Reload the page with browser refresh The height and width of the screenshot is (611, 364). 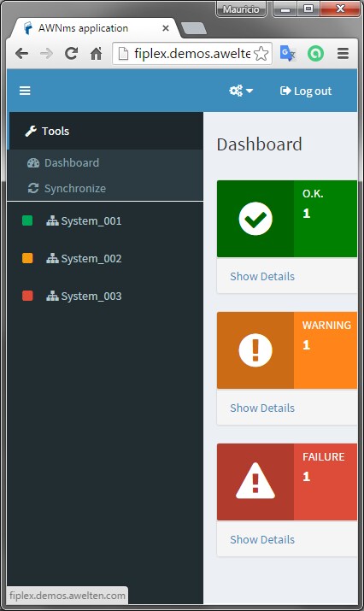[x=71, y=53]
